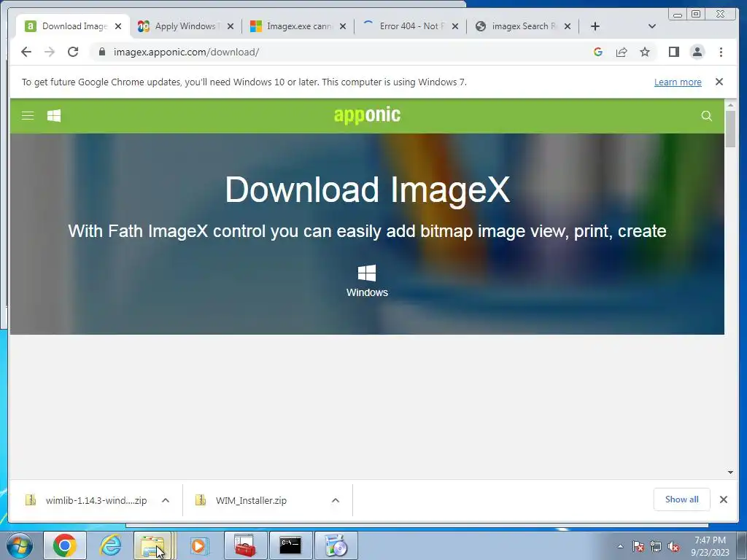Open the Windows Start menu

click(20, 545)
